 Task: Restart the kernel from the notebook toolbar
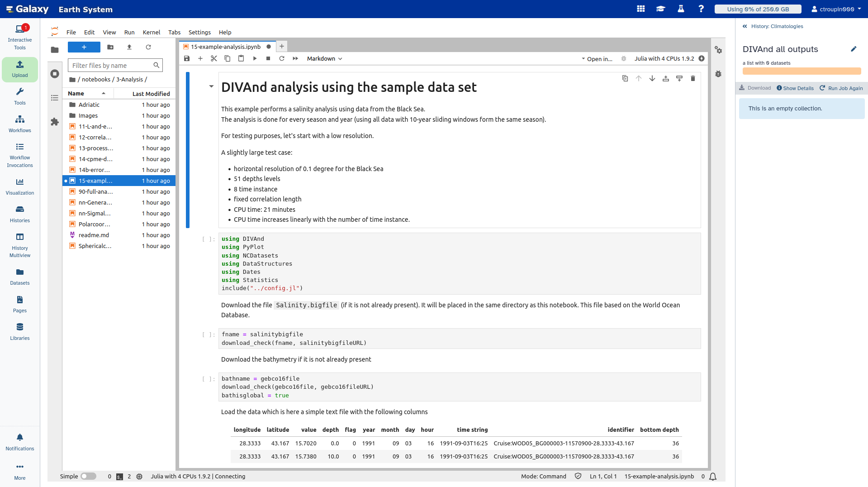click(x=282, y=58)
